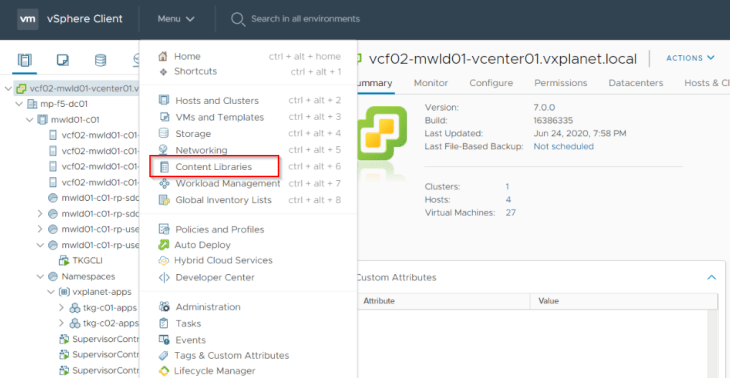
Task: Click the Events icon in menu
Action: tap(163, 340)
